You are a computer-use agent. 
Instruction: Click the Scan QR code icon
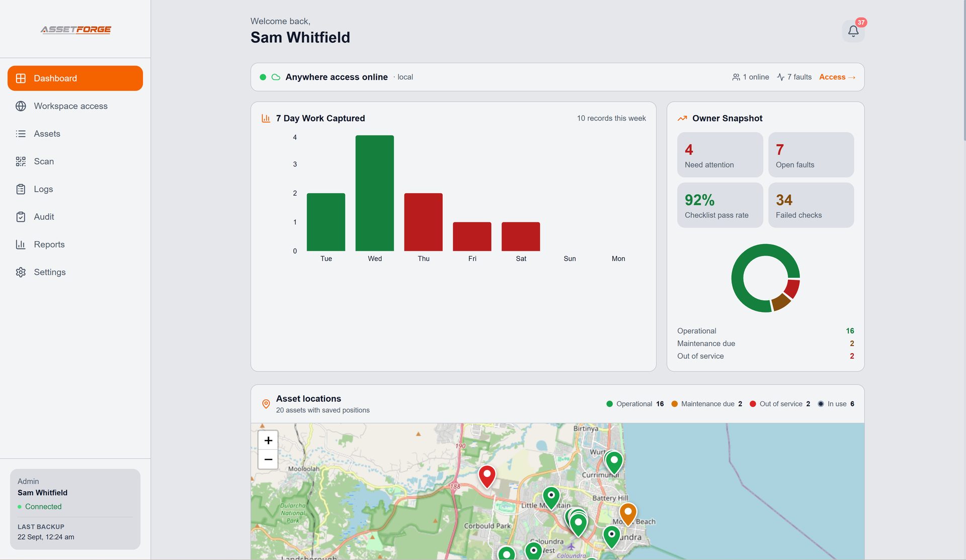click(21, 161)
